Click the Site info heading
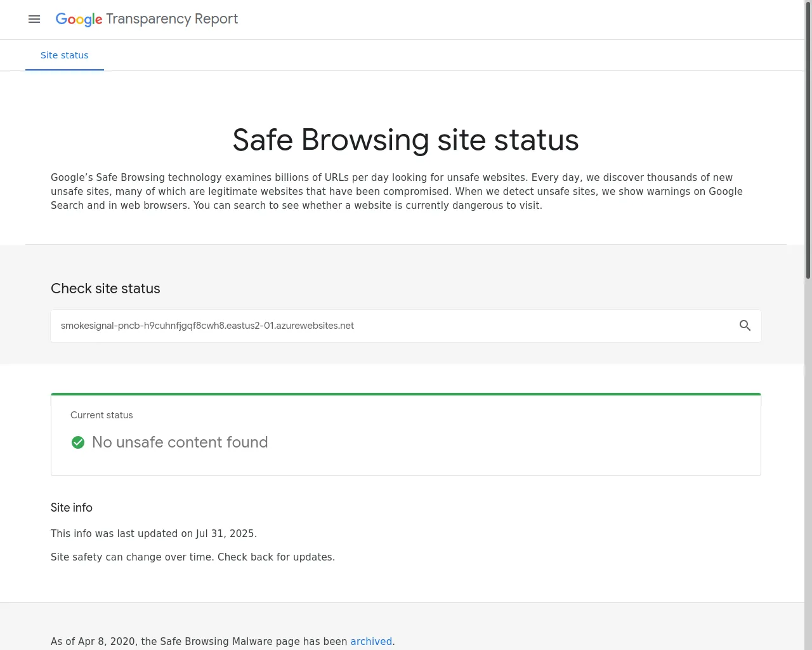 (72, 508)
